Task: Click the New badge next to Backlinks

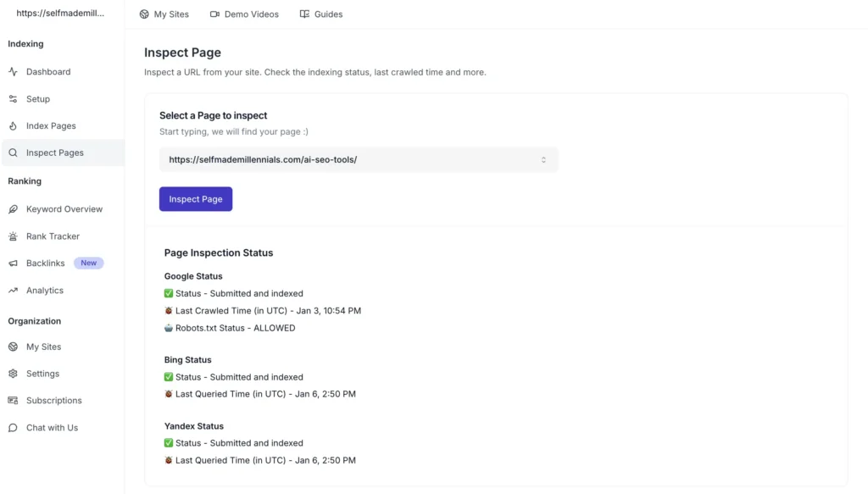Action: (88, 263)
